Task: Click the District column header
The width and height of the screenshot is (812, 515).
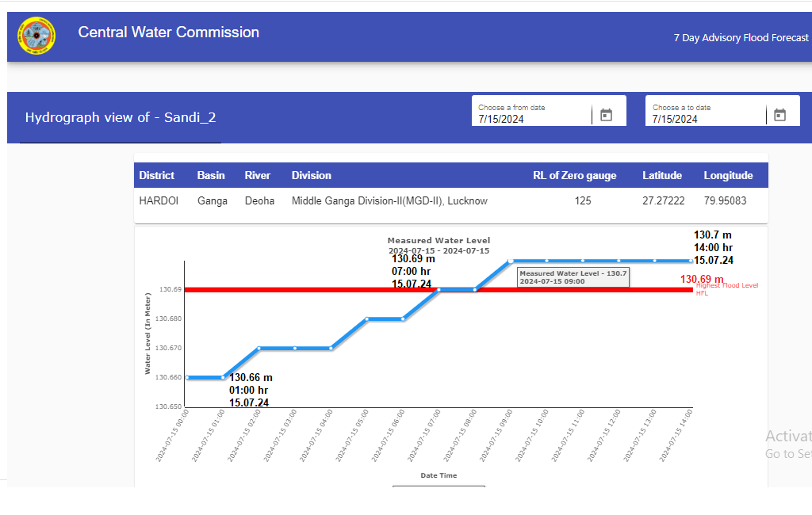Action: point(157,175)
